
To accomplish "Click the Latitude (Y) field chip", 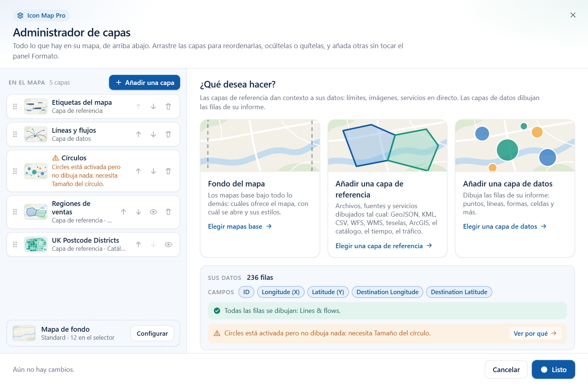I will coord(328,292).
